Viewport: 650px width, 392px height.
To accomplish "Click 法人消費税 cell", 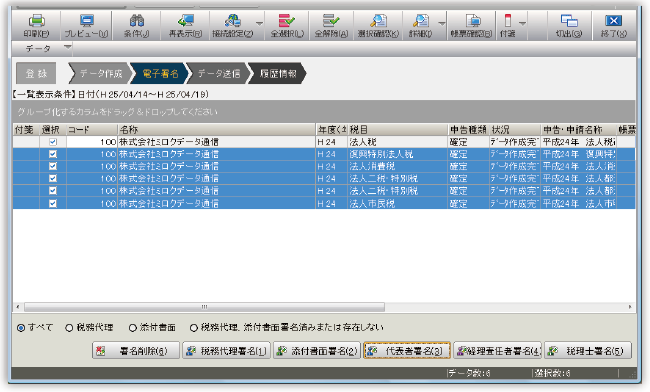I will pos(398,166).
